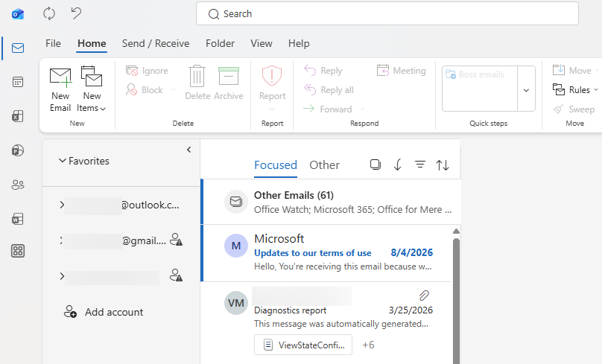Click the select all messages icon

(x=375, y=165)
